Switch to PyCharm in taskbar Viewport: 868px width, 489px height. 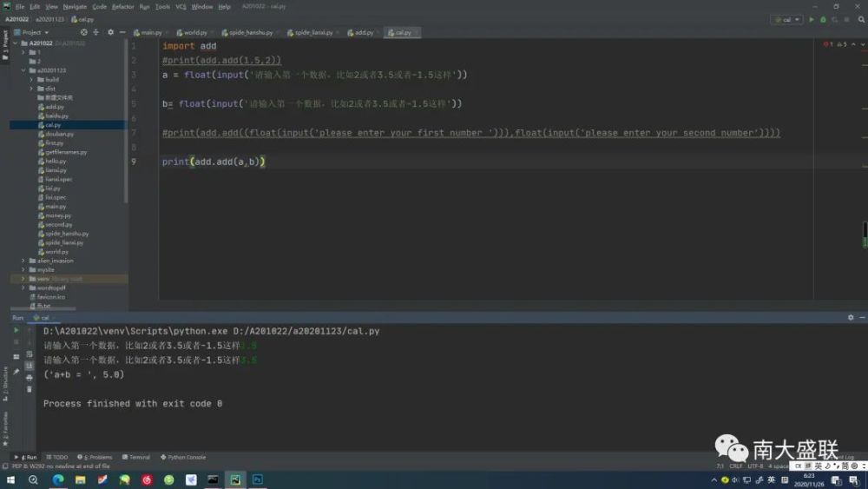tap(235, 479)
